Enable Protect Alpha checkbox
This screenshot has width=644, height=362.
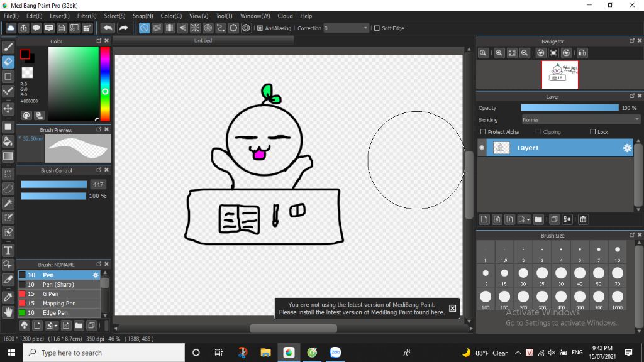coord(483,132)
